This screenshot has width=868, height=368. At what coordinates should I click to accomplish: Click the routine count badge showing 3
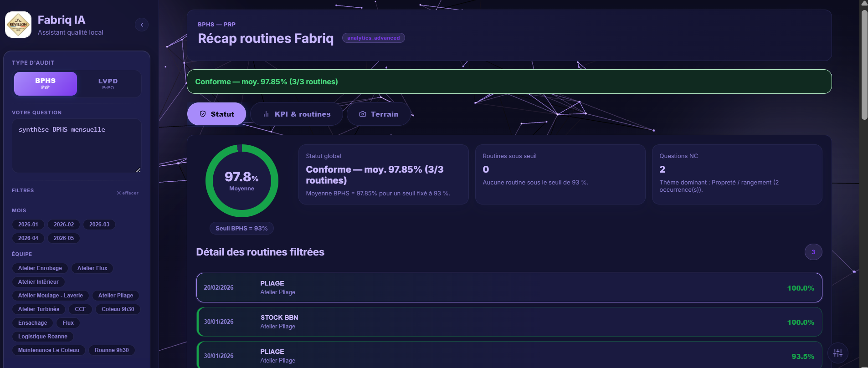[x=813, y=252]
